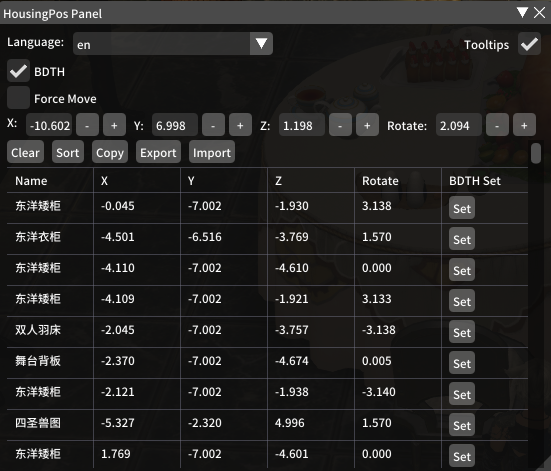Toggle the Tooltips checkbox

[x=529, y=44]
